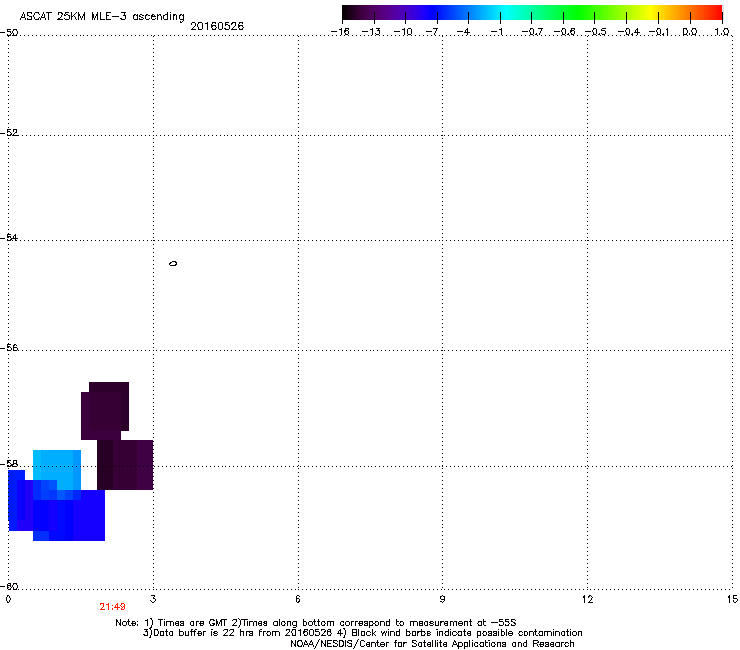Image resolution: width=740 pixels, height=650 pixels.
Task: Click the latitude axis label -54
Action: point(9,237)
